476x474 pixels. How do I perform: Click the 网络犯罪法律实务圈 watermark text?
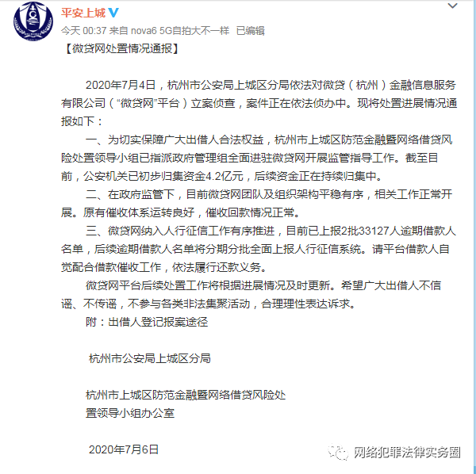click(407, 452)
